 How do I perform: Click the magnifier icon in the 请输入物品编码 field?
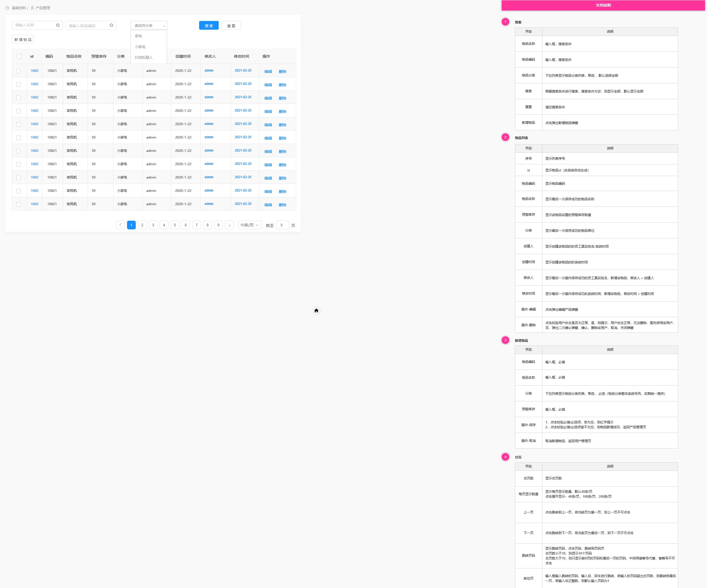112,25
